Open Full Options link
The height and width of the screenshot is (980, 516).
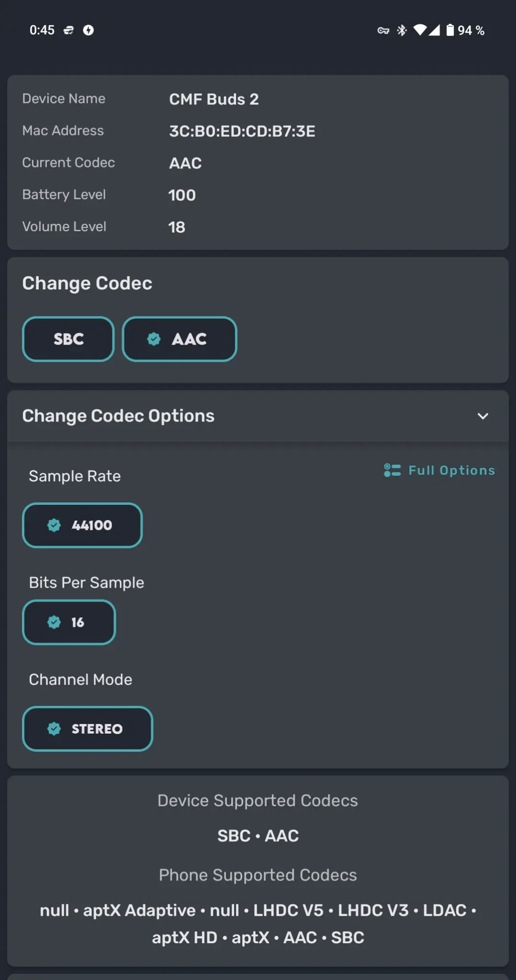(x=451, y=470)
